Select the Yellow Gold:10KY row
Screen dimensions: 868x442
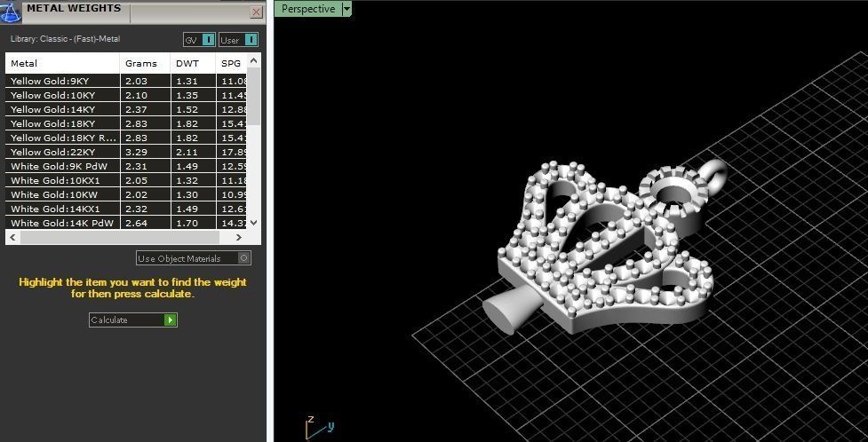(126, 95)
